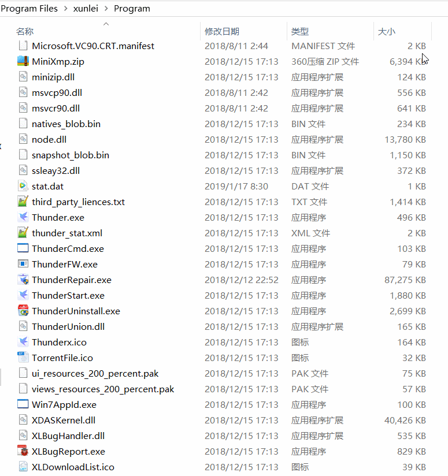Select the MiniXmp.zip archive icon
The height and width of the screenshot is (476, 448).
(x=23, y=61)
